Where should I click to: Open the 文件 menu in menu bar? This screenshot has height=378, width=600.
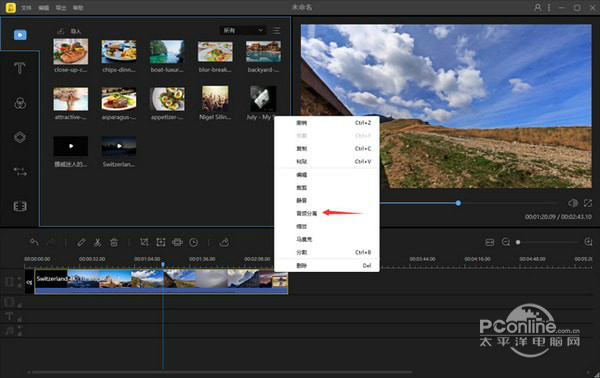26,8
